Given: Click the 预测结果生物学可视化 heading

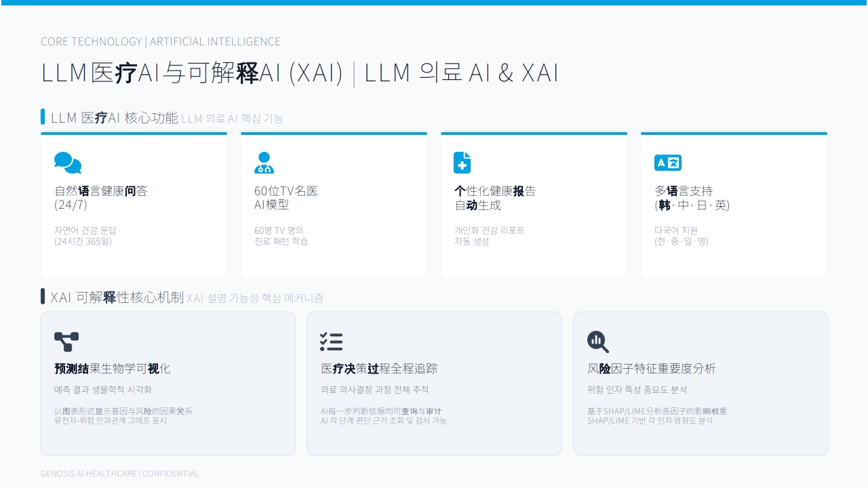Looking at the screenshot, I should pyautogui.click(x=113, y=369).
